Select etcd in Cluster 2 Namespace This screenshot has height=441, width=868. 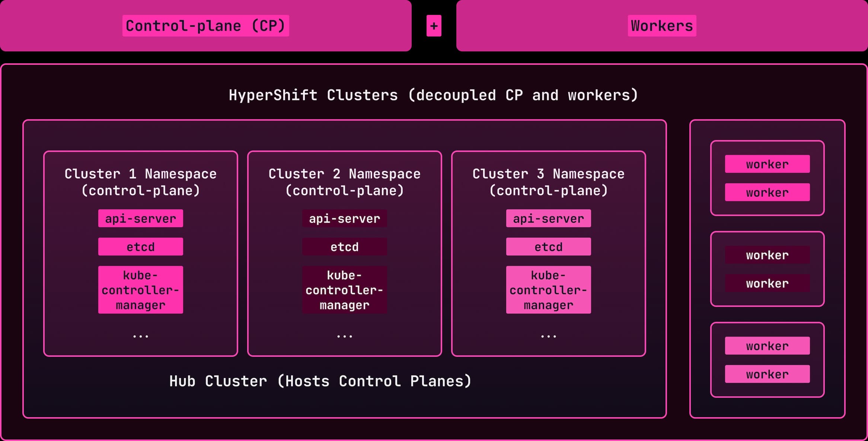click(x=345, y=247)
